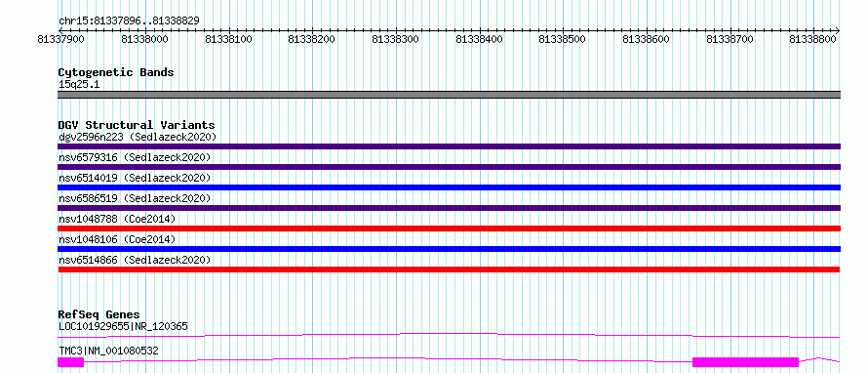Click ruler position 81338000
This screenshot has height=373, width=868.
click(144, 39)
